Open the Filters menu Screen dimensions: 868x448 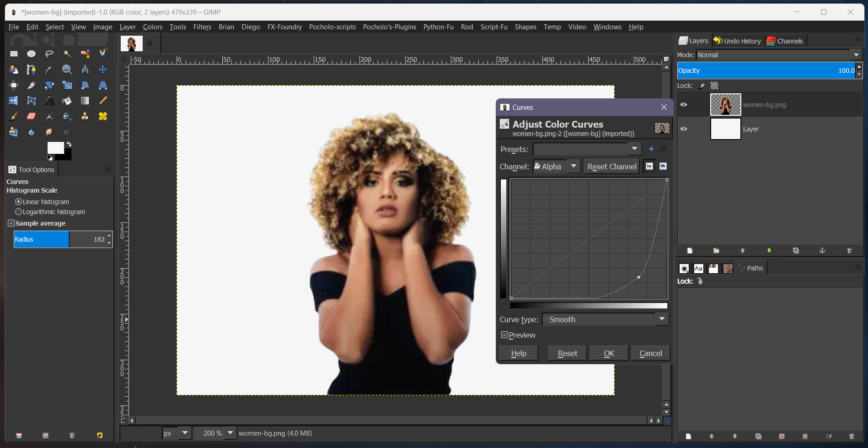point(202,27)
